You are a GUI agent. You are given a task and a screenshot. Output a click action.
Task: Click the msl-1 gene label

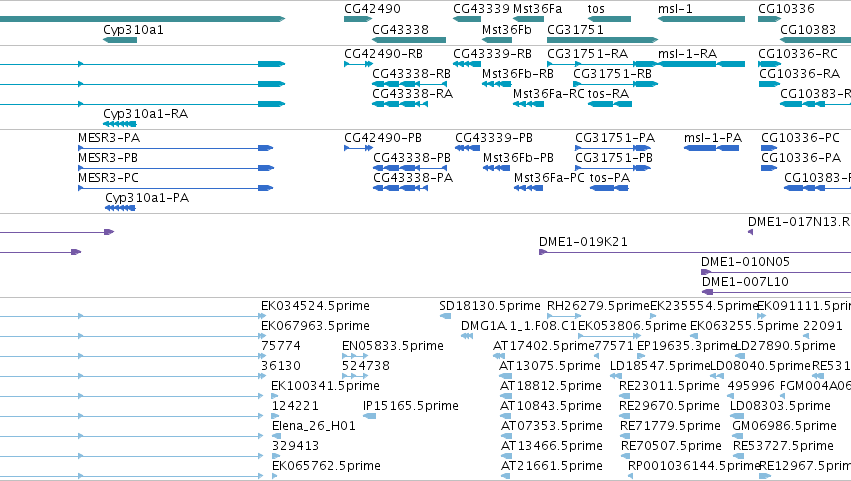click(675, 9)
